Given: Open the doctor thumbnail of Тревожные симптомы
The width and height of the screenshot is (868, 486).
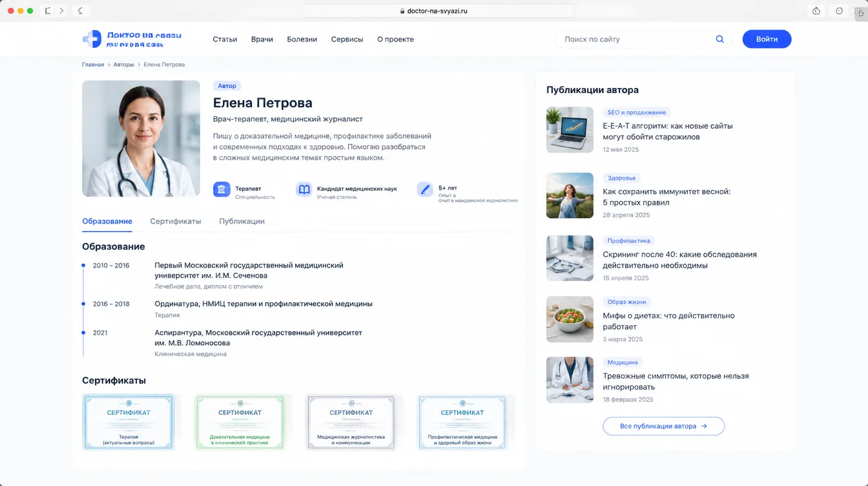Looking at the screenshot, I should coord(570,380).
